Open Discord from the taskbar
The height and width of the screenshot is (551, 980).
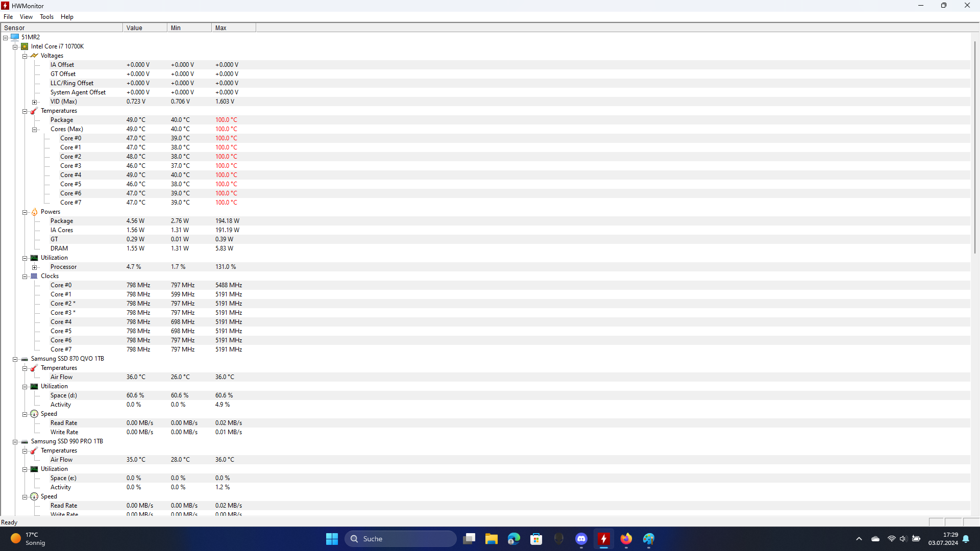581,539
